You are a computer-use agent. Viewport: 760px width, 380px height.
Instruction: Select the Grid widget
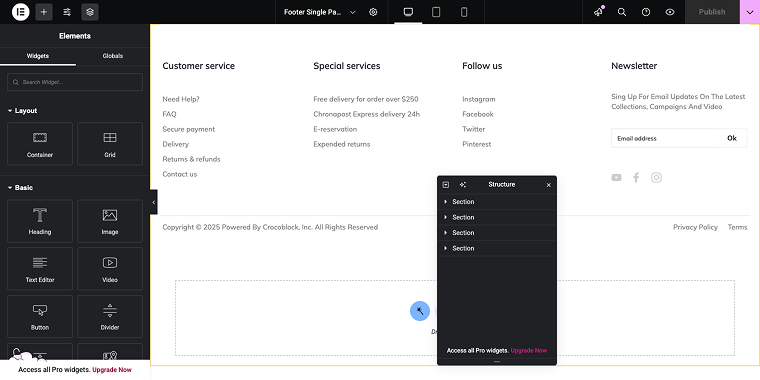110,143
